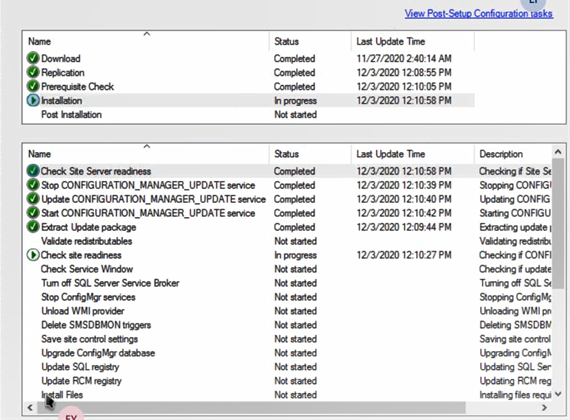Image resolution: width=570 pixels, height=420 pixels.
Task: Click 'Extracting update' description cell
Action: pos(515,227)
